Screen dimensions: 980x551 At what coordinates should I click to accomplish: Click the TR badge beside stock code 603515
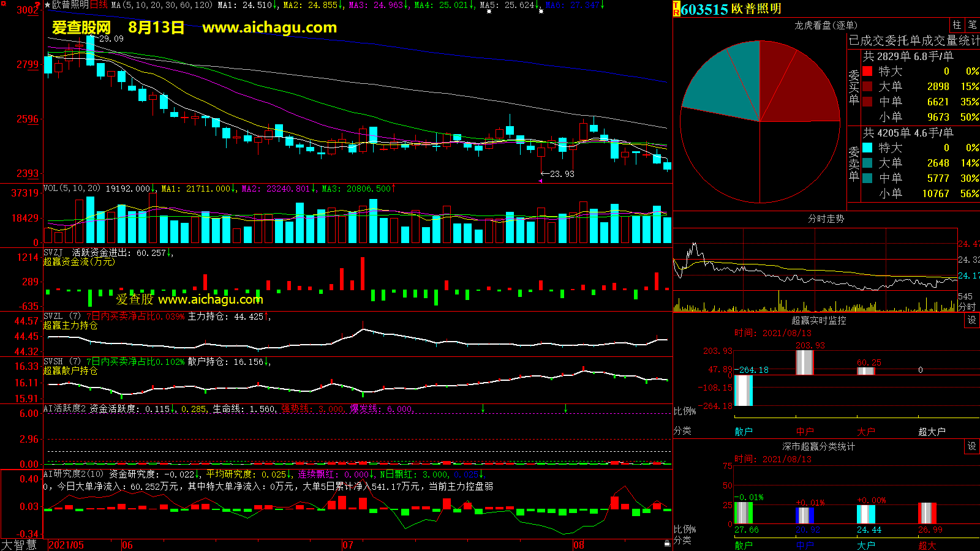pyautogui.click(x=677, y=9)
